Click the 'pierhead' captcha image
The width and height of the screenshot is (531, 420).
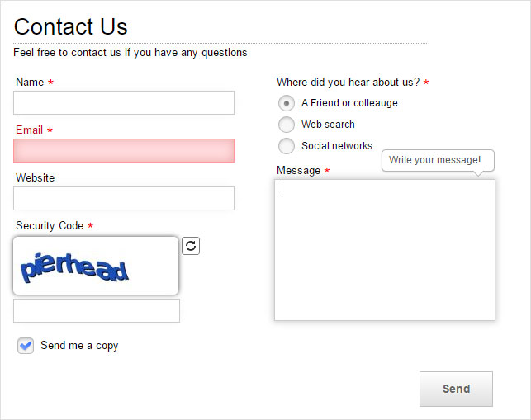tap(96, 266)
